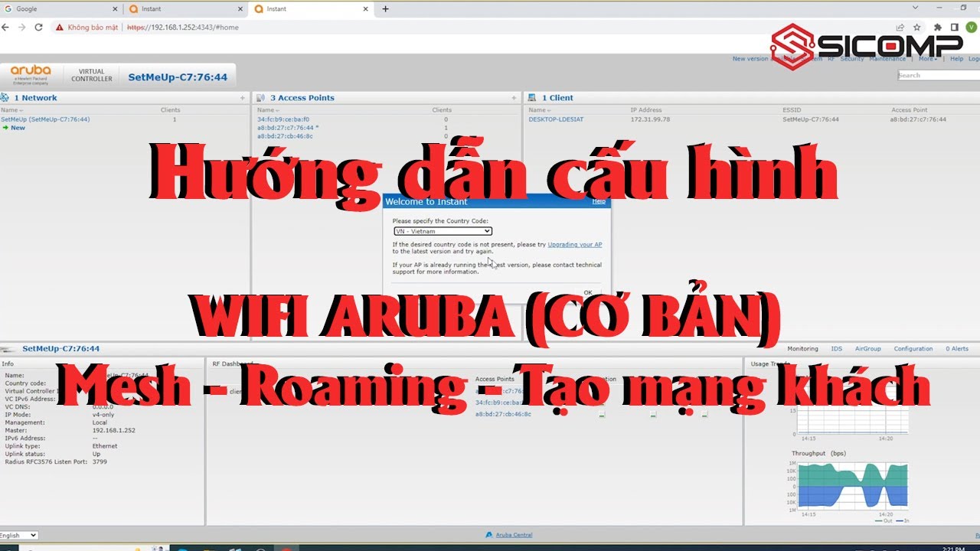The width and height of the screenshot is (980, 551).
Task: Open client DESKTOP-LDESIAT
Action: tap(556, 119)
